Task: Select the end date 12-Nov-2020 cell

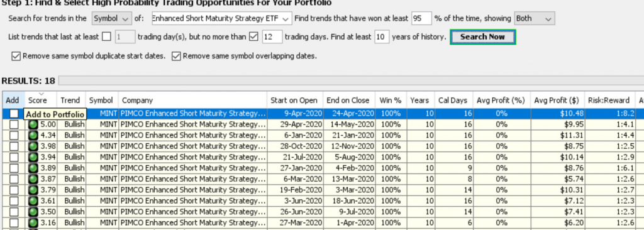Action: pos(349,146)
